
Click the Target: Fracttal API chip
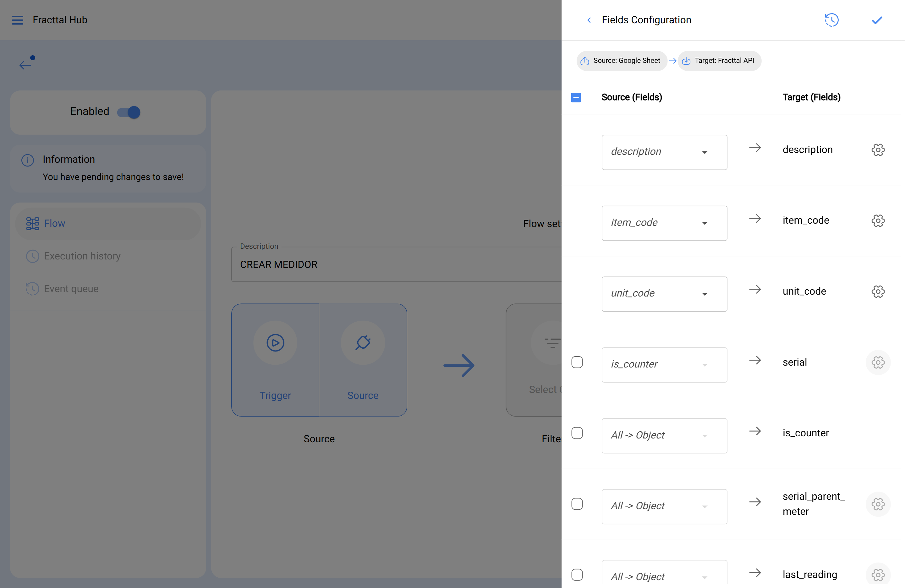point(719,61)
